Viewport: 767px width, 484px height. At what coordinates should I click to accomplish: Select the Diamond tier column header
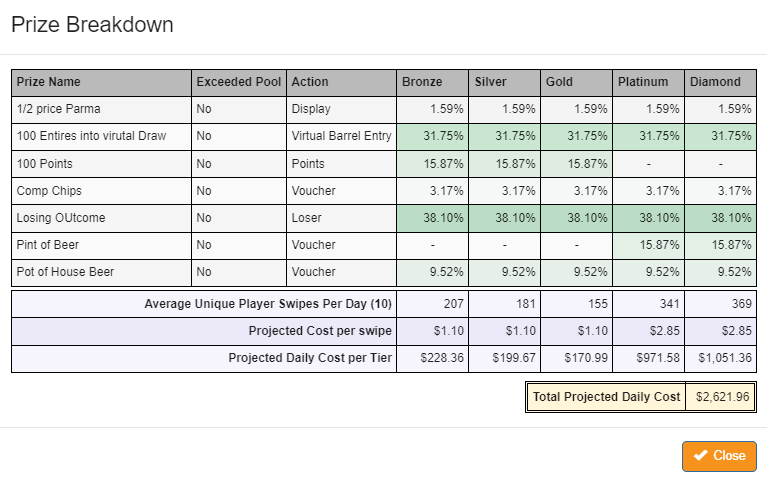pos(716,82)
